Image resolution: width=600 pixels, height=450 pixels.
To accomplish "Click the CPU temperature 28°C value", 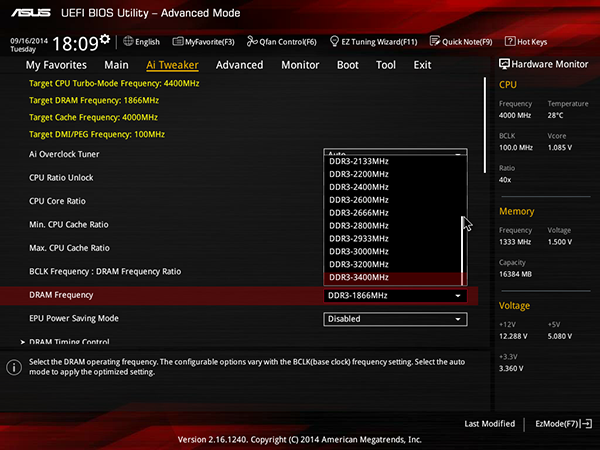I will coord(555,115).
